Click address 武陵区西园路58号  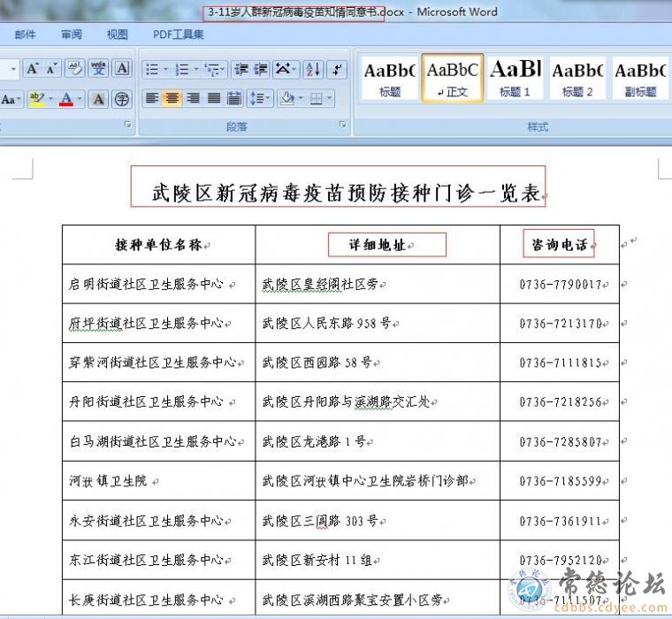point(317,363)
